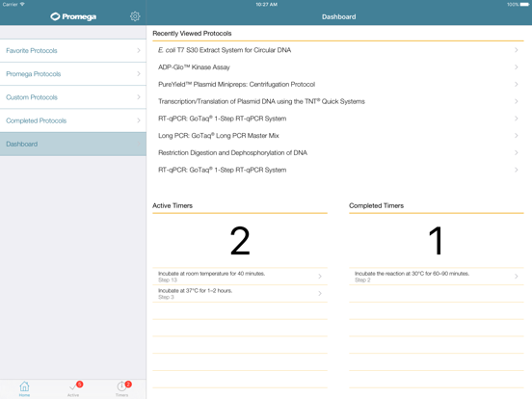Screen dimensions: 532x399
Task: Tap the Wi-Fi icon in status bar
Action: [x=22, y=5]
